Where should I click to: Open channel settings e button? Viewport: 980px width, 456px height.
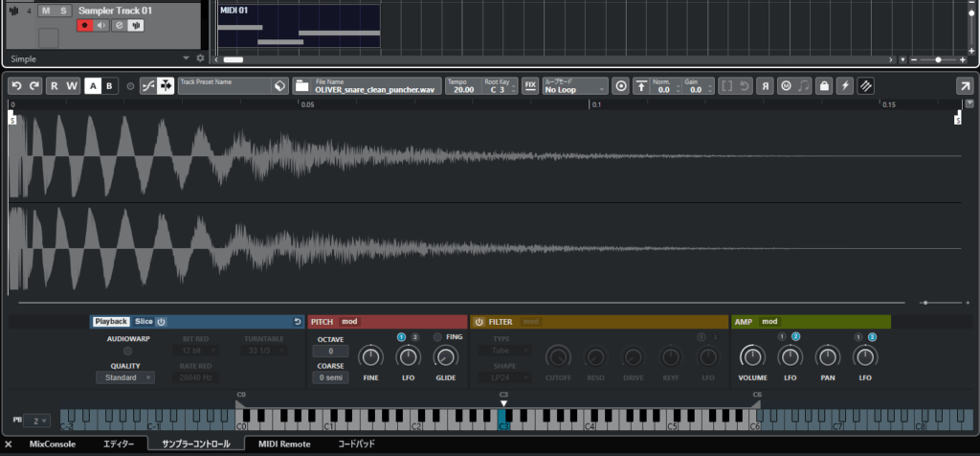point(120,26)
